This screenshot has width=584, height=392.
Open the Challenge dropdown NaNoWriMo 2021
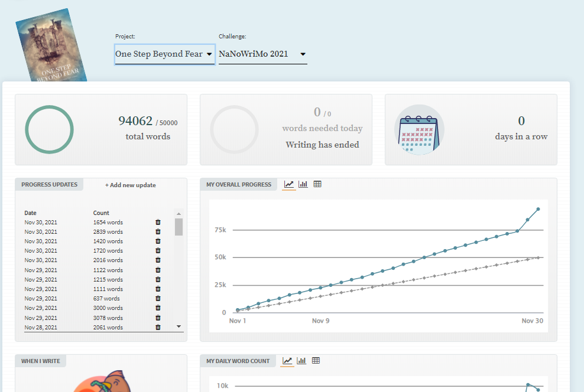[262, 54]
